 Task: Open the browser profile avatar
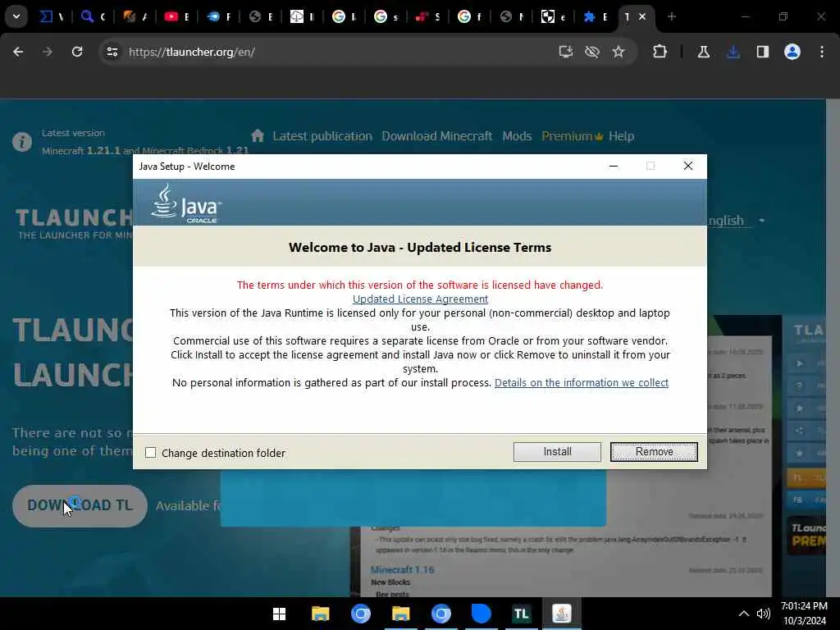coord(792,52)
